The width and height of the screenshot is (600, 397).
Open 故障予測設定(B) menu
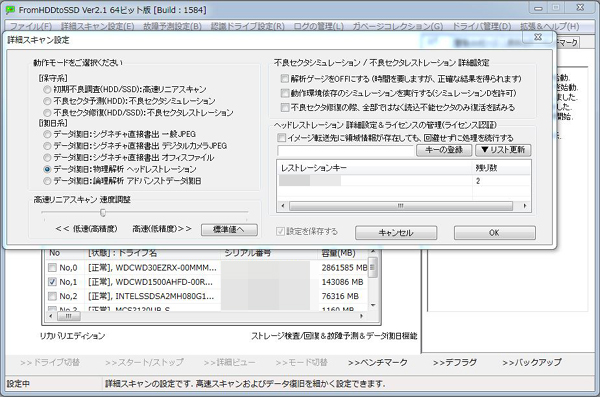(x=172, y=26)
